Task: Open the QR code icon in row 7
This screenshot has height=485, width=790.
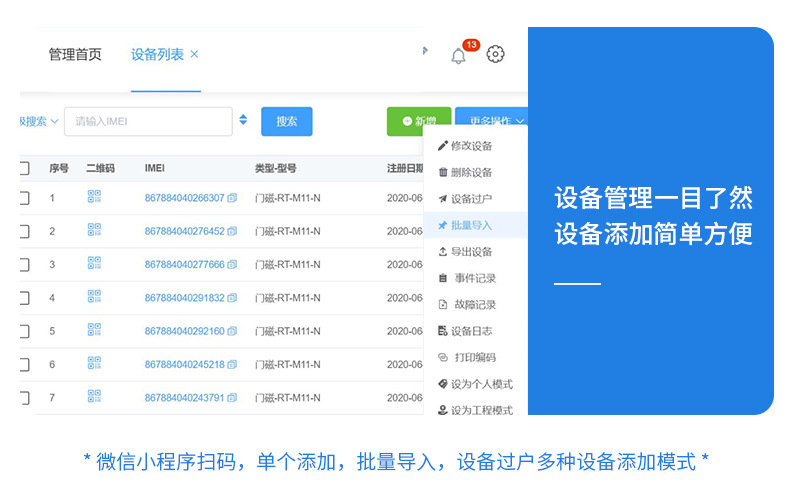Action: click(94, 396)
